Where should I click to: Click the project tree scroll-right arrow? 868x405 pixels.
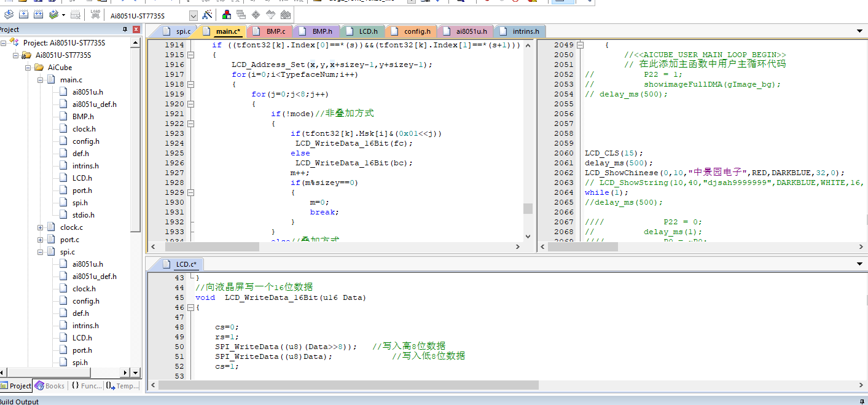127,372
